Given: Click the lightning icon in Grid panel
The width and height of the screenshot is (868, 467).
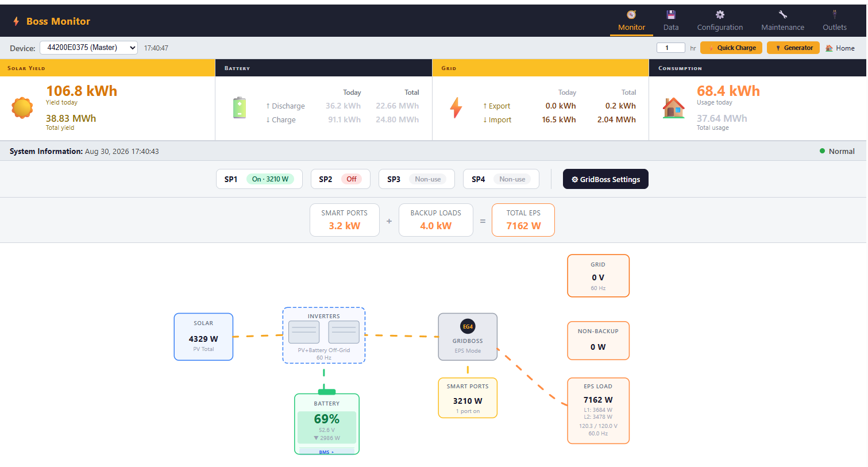Looking at the screenshot, I should pyautogui.click(x=456, y=107).
